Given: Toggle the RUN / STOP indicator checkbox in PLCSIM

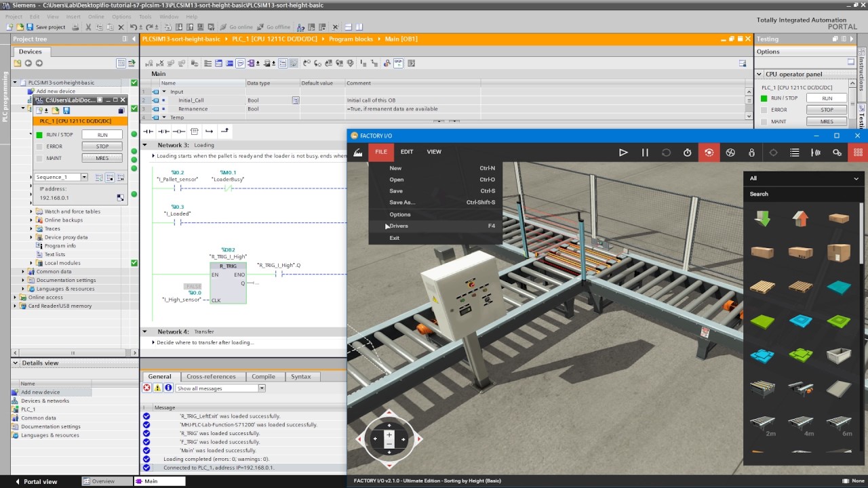Looking at the screenshot, I should coord(39,134).
